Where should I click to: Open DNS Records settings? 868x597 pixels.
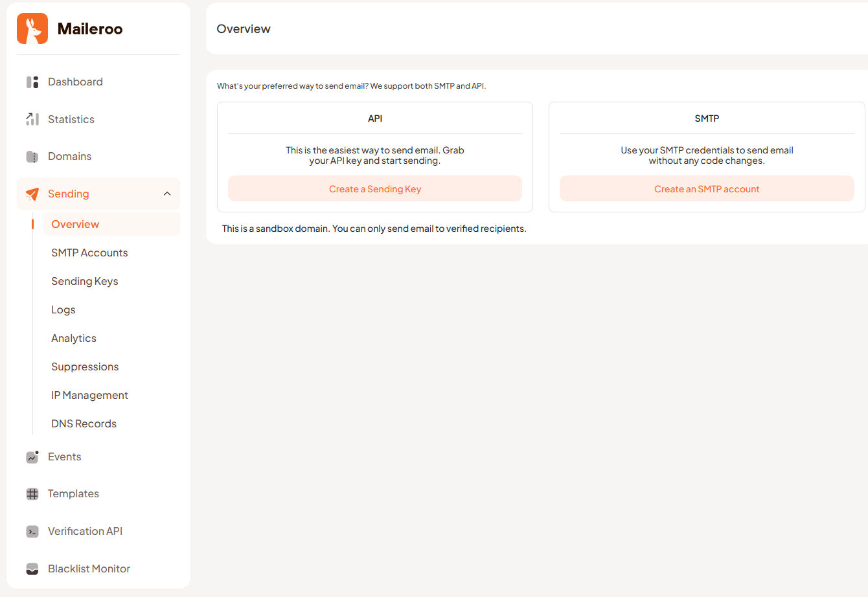[84, 423]
